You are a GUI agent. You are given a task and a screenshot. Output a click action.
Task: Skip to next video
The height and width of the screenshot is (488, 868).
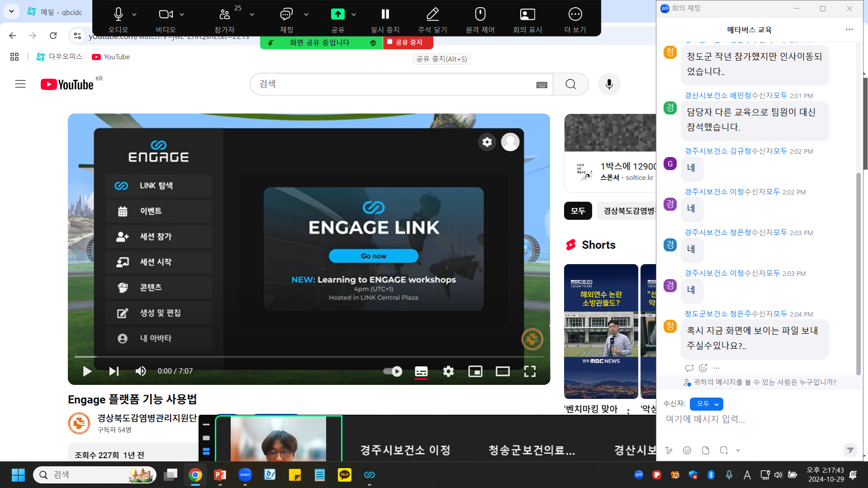coord(114,371)
